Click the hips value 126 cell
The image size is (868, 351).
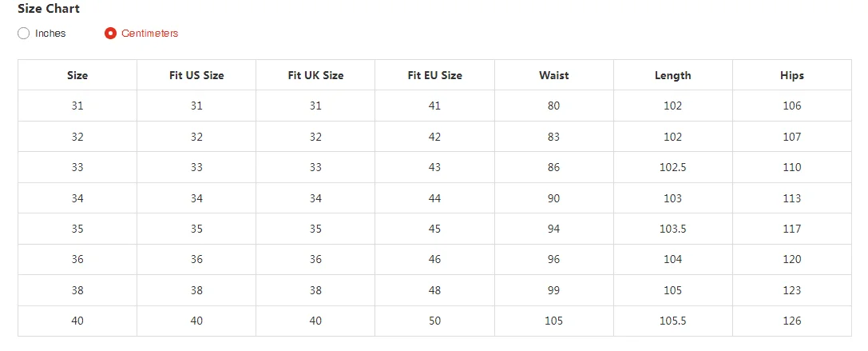[791, 321]
